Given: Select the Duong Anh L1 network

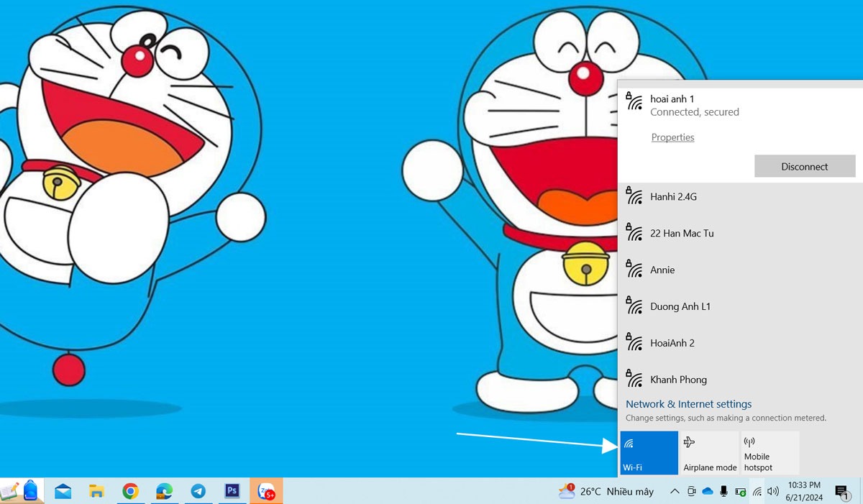Looking at the screenshot, I should [x=740, y=306].
